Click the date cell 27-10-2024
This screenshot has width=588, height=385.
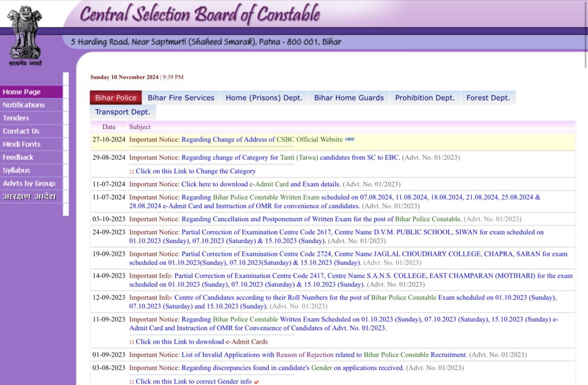109,140
